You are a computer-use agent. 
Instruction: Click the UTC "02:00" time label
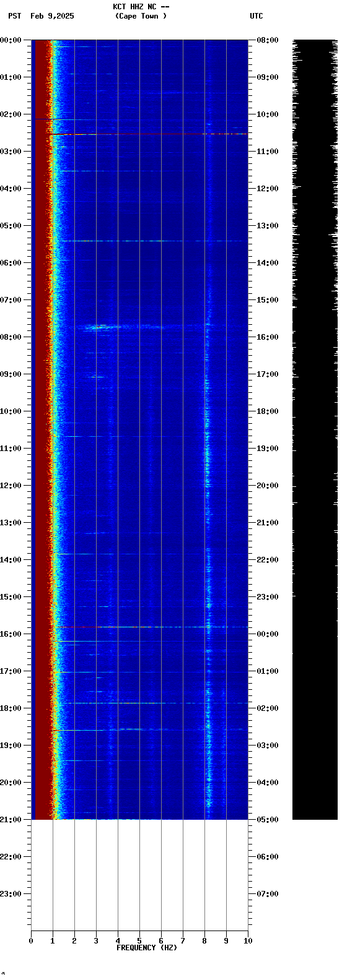(268, 708)
